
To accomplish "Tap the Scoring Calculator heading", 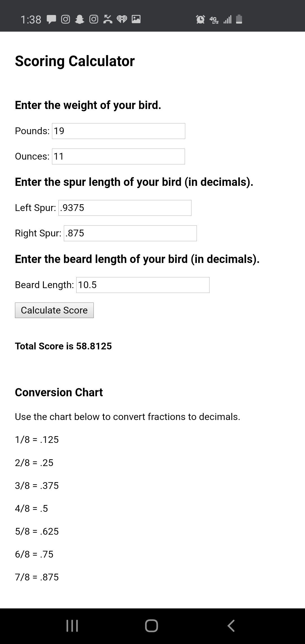I will pos(75,61).
